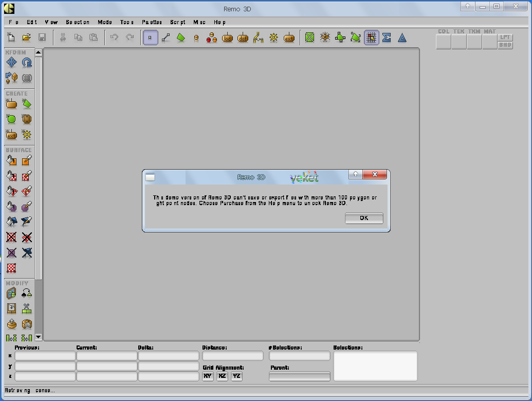The image size is (532, 401).
Task: Open the Mode menu
Action: click(104, 22)
